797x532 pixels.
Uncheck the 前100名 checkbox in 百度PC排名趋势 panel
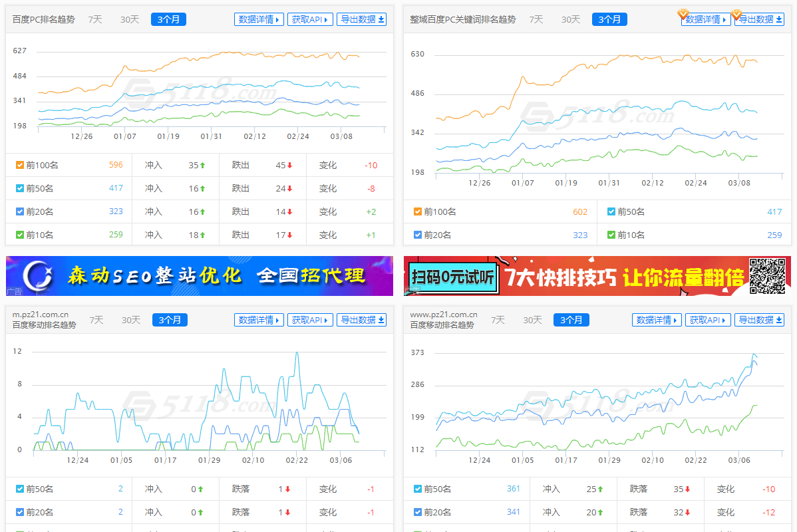(19, 164)
